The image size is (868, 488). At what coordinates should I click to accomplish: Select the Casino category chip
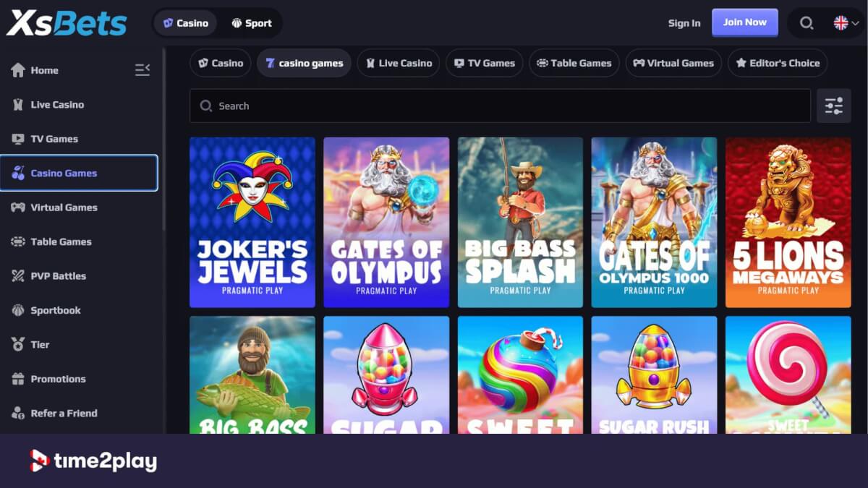pos(221,63)
